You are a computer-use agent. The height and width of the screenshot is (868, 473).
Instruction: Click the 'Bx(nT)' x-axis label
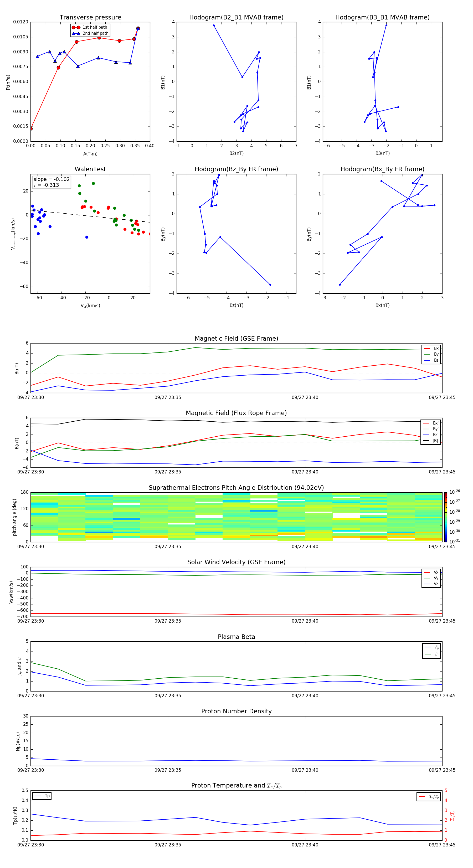[382, 305]
